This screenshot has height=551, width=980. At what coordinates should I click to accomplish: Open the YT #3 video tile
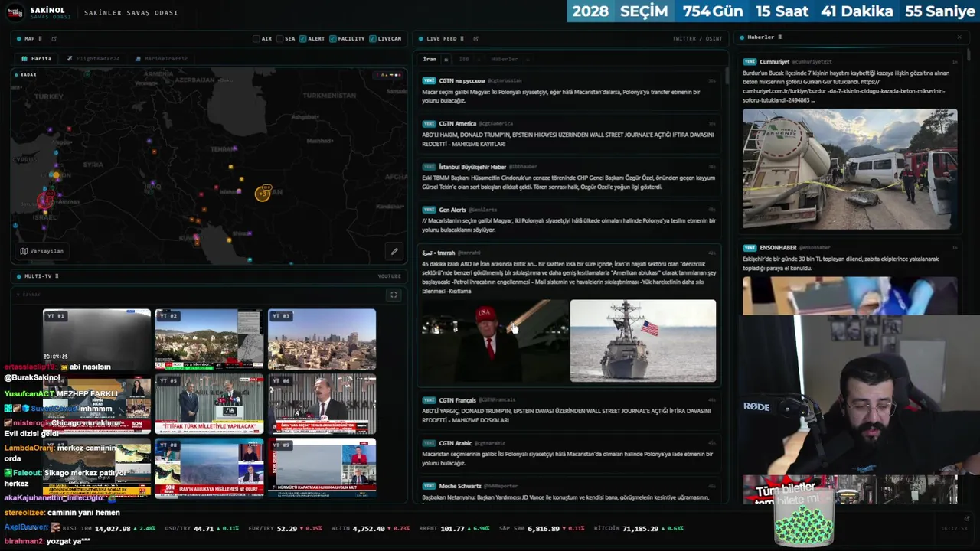pyautogui.click(x=322, y=339)
